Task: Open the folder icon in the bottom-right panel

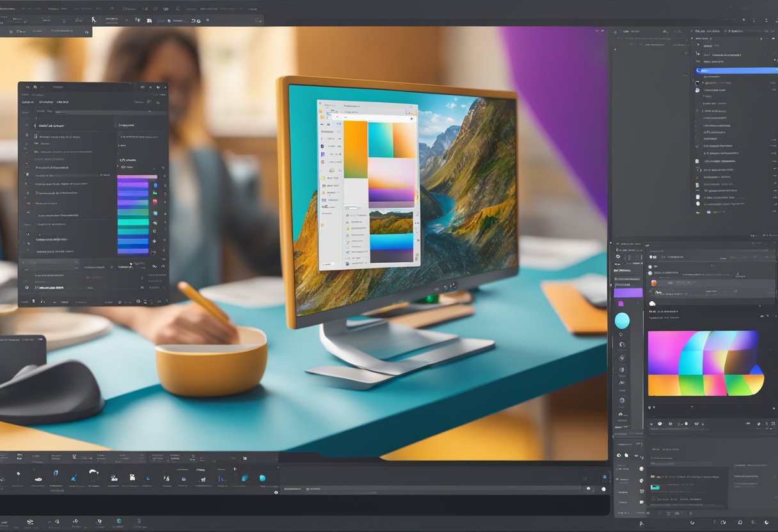Action: pos(653,477)
